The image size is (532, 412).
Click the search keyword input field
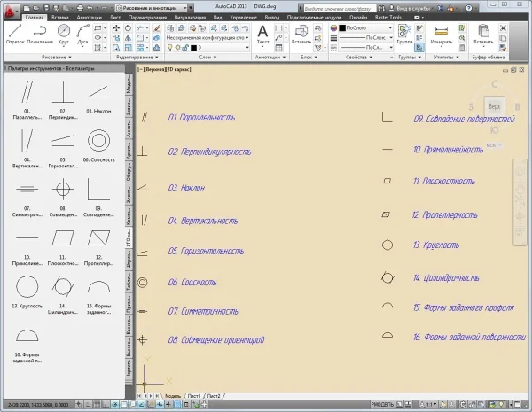340,9
